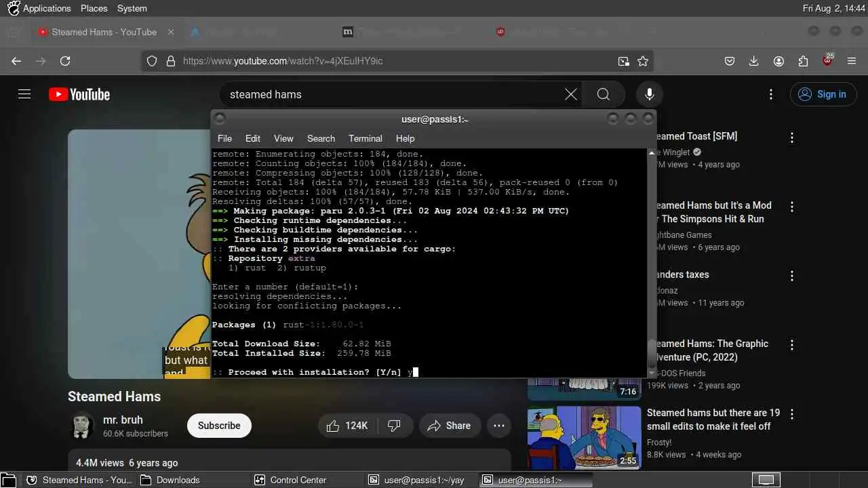
Task: Open options for Steamed Toast [SFM] video
Action: 792,138
